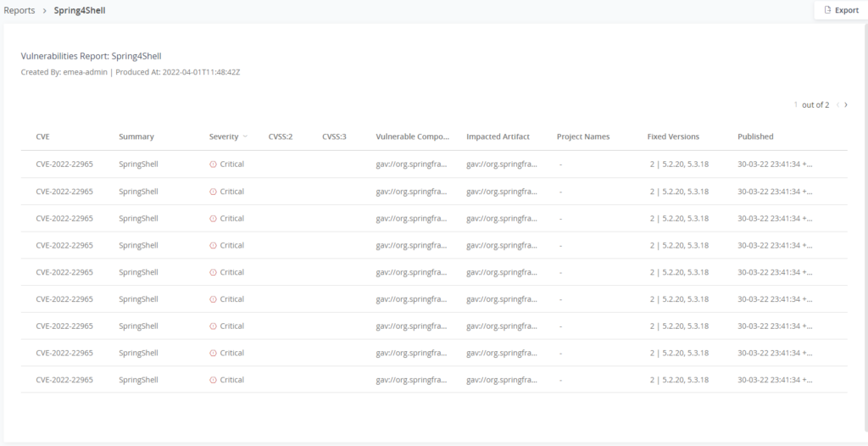Click the Critical severity icon in third row

pyautogui.click(x=213, y=219)
